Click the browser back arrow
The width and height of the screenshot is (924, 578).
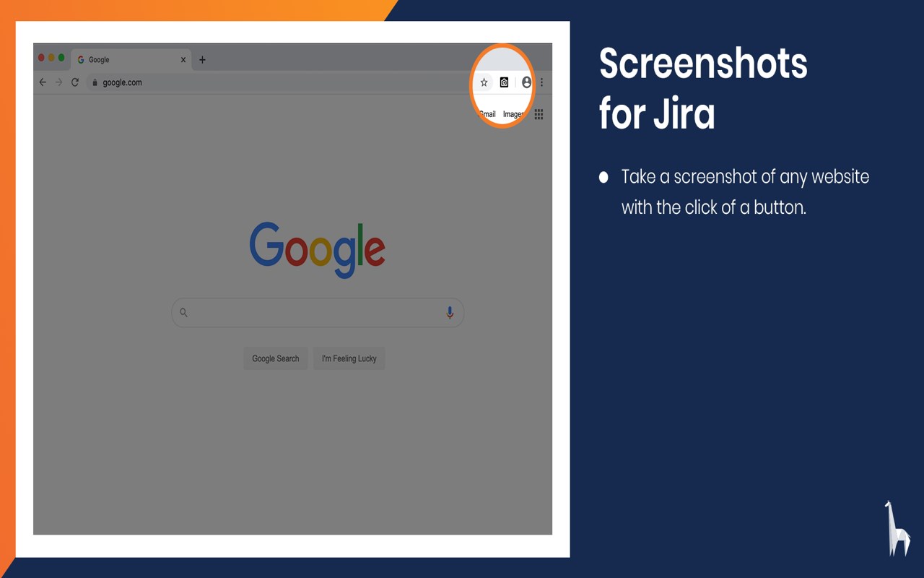[43, 82]
